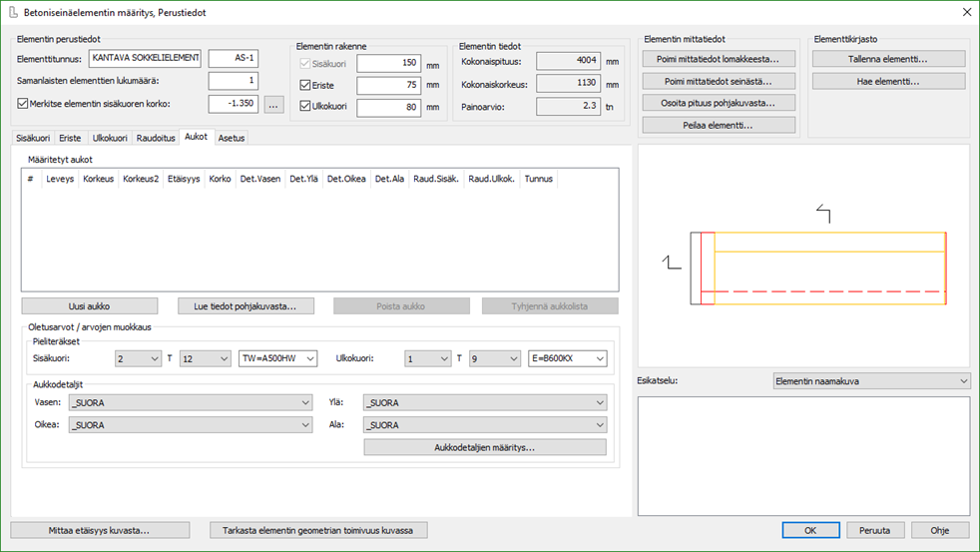This screenshot has width=980, height=552.
Task: Open the Esikatselu Elementin naamakuva dropdown
Action: (871, 381)
